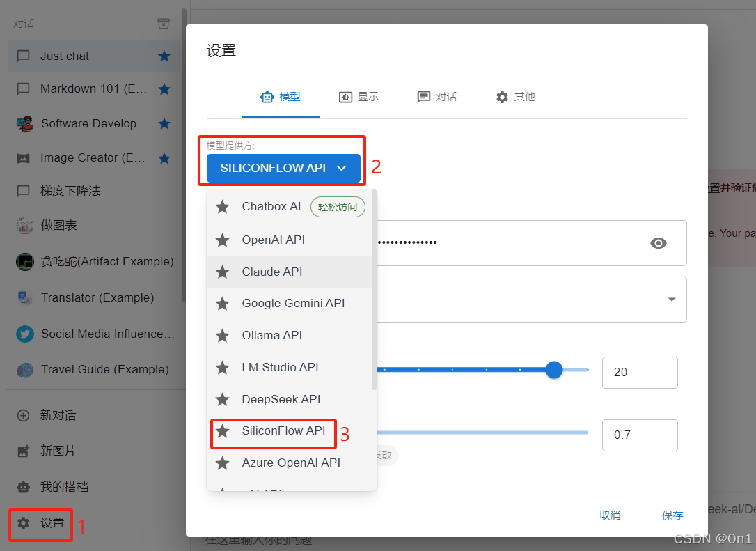
Task: Switch to the 对话 settings tab
Action: coord(436,97)
